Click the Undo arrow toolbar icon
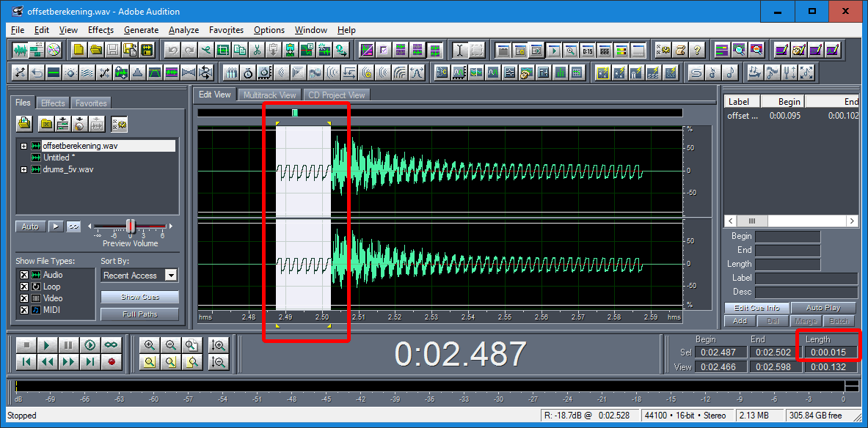 point(172,51)
